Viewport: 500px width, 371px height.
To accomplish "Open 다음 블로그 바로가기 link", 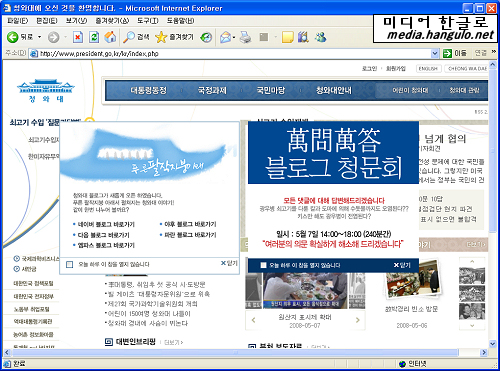I will click(x=104, y=235).
